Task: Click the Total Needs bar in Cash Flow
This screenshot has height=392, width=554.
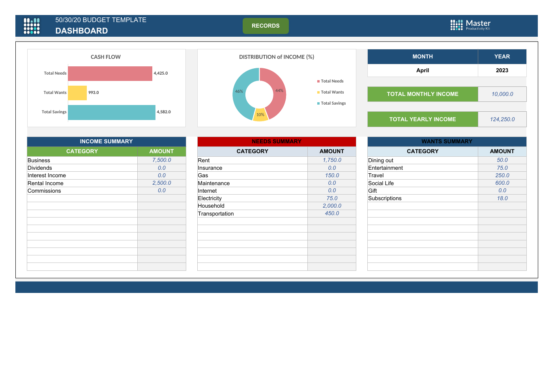Action: tap(110, 73)
